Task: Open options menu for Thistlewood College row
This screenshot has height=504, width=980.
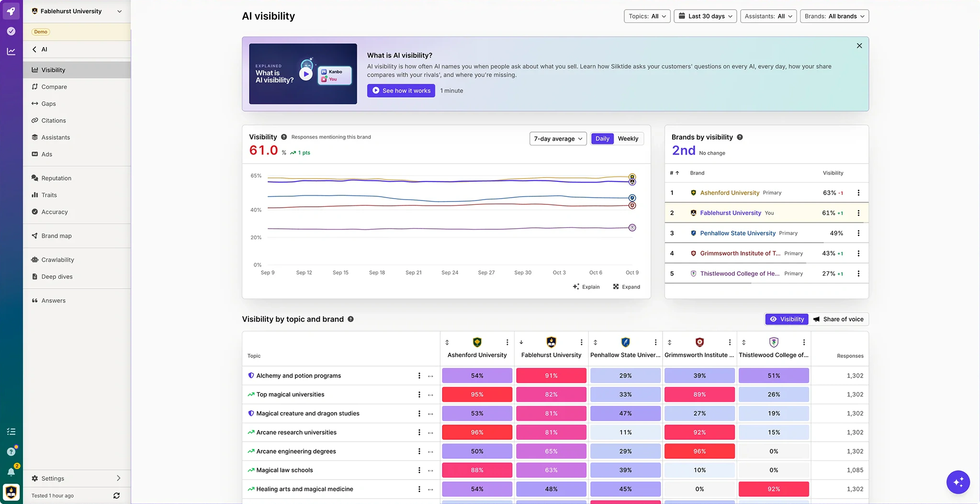Action: (x=858, y=274)
